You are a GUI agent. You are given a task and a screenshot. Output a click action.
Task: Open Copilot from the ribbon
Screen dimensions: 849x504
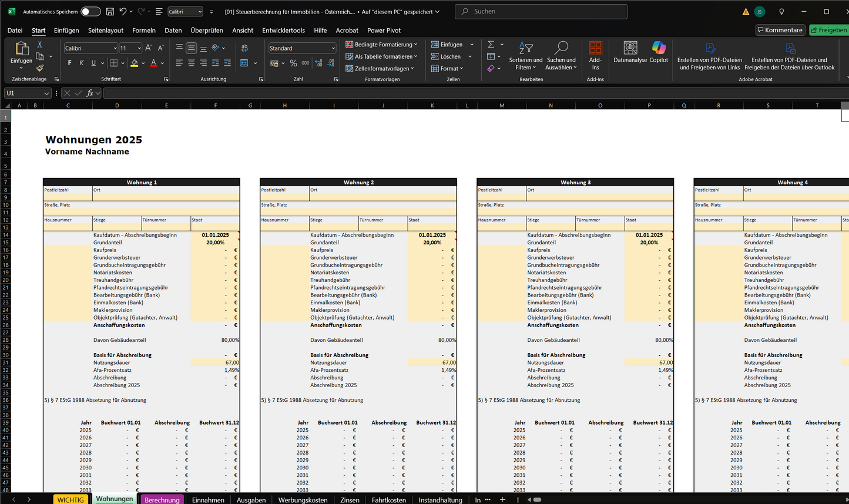click(x=659, y=52)
